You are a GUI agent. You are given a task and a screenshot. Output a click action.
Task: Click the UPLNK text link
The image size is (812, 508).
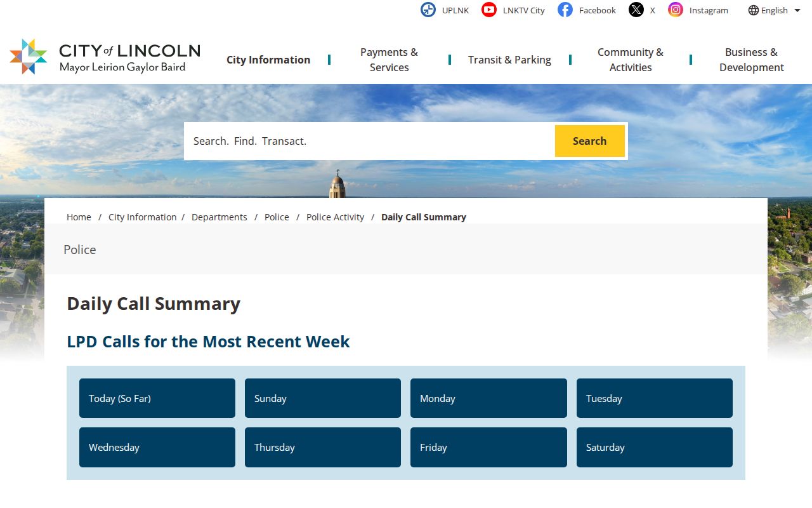455,10
